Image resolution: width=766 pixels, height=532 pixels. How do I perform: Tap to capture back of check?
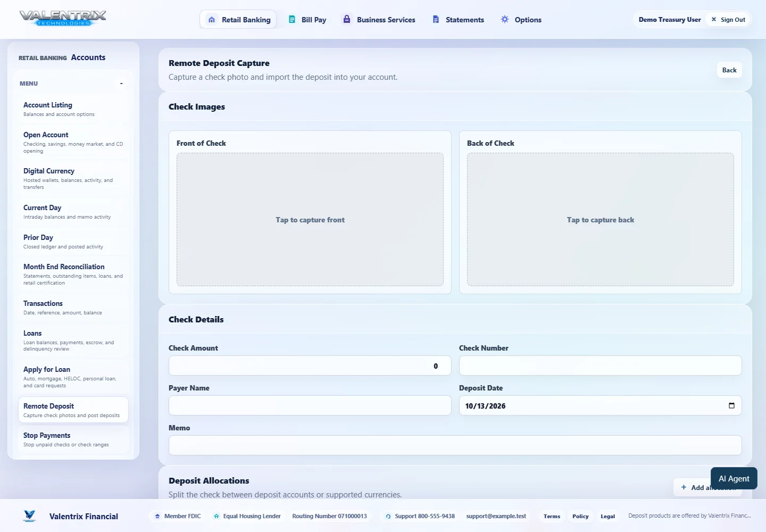(601, 220)
